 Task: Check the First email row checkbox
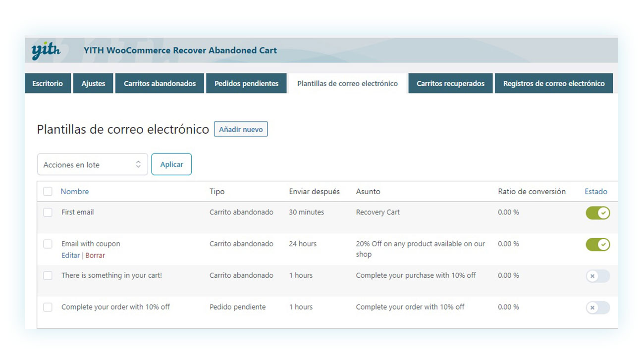coord(48,212)
